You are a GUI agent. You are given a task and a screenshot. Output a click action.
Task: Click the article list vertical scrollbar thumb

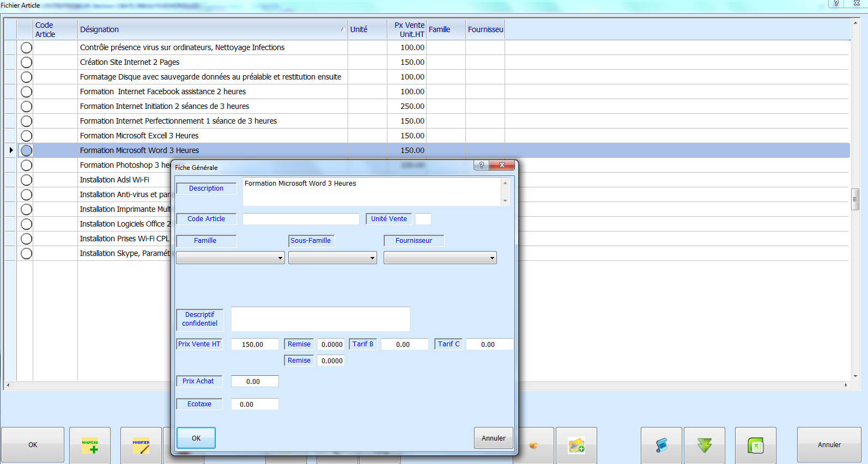855,199
